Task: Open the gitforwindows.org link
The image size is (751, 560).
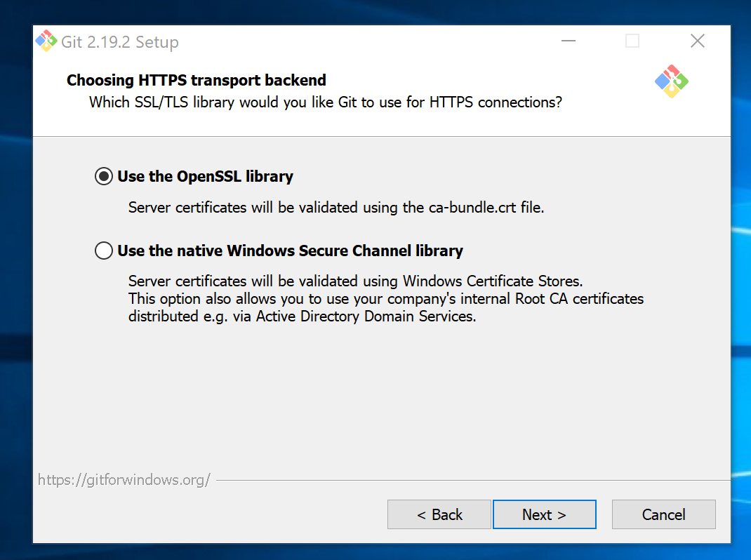Action: 124,479
